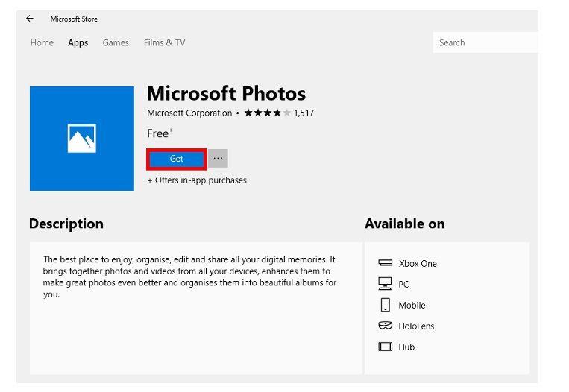The image size is (569, 392).
Task: Open the Films & TV tab
Action: click(164, 42)
